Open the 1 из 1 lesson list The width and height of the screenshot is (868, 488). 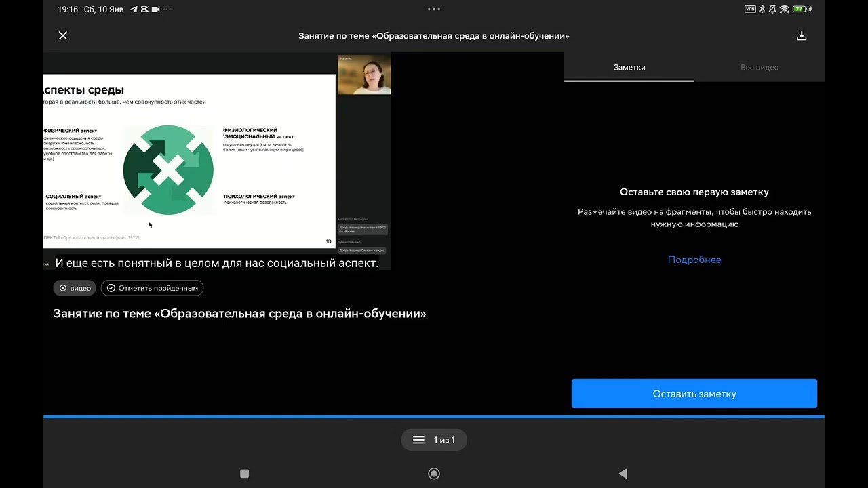point(434,440)
